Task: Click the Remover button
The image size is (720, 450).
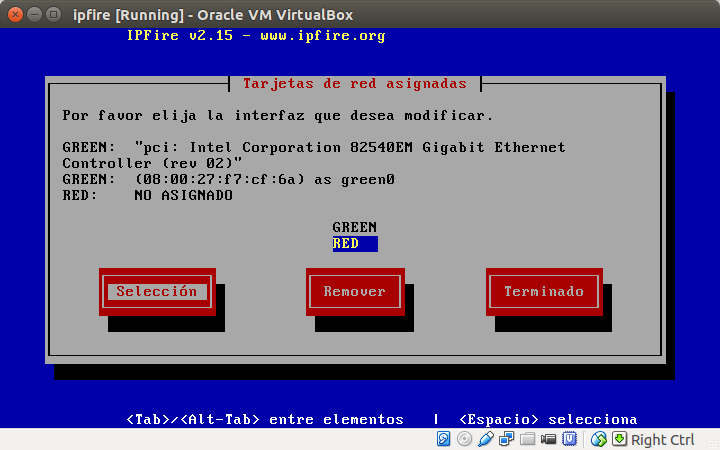Action: (x=355, y=292)
